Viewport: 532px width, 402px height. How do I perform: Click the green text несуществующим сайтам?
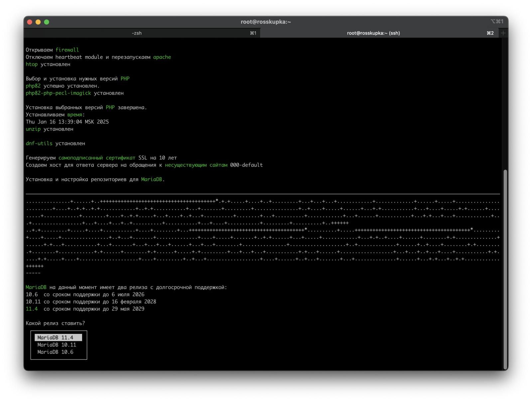tap(196, 165)
